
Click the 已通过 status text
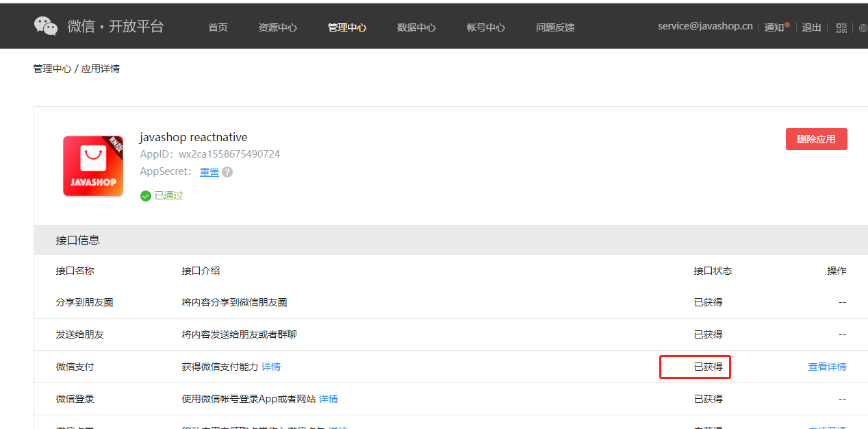tap(169, 196)
